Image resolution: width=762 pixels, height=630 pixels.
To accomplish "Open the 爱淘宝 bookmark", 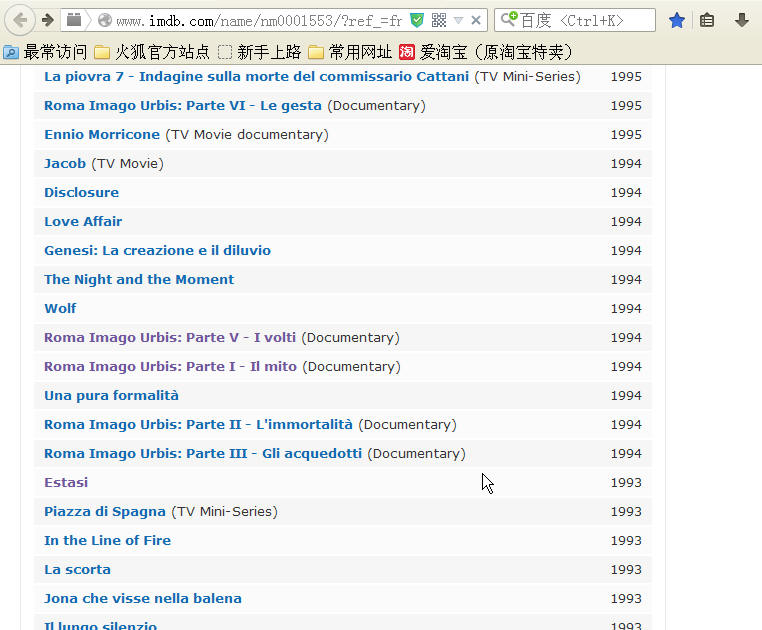I will pyautogui.click(x=486, y=52).
